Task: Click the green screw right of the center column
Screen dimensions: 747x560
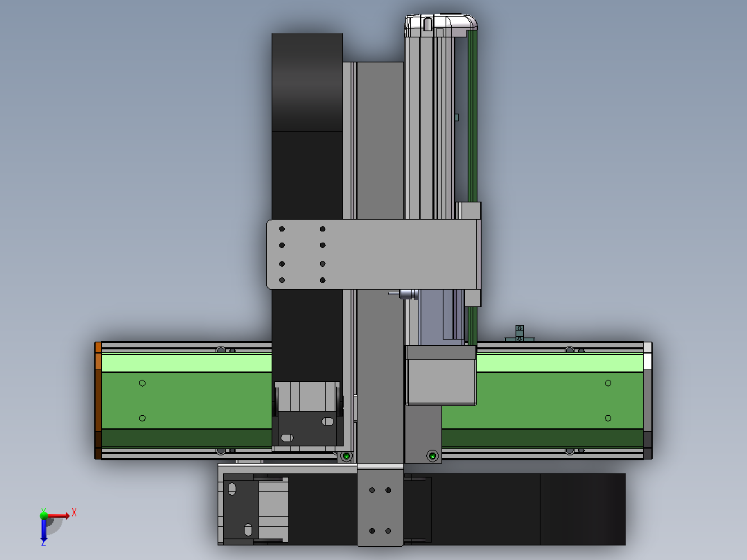Action: point(432,456)
